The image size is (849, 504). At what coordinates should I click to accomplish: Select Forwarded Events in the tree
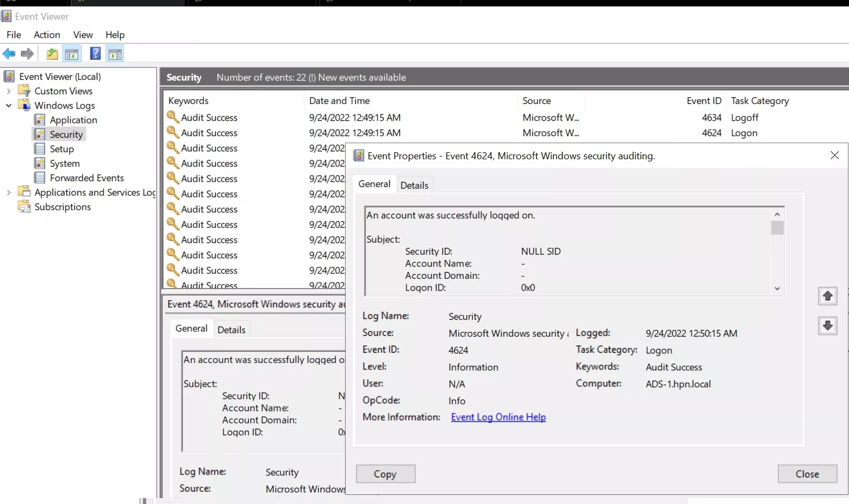(x=87, y=178)
